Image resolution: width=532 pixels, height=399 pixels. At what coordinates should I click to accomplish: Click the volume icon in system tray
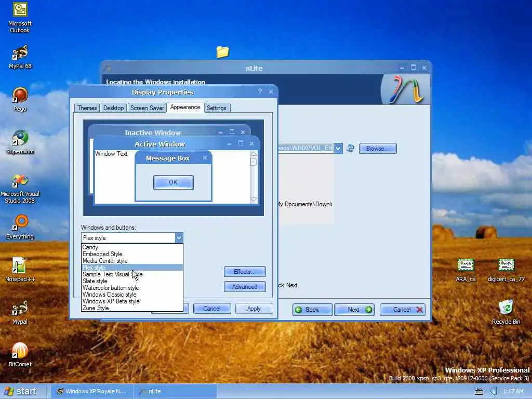coord(494,391)
